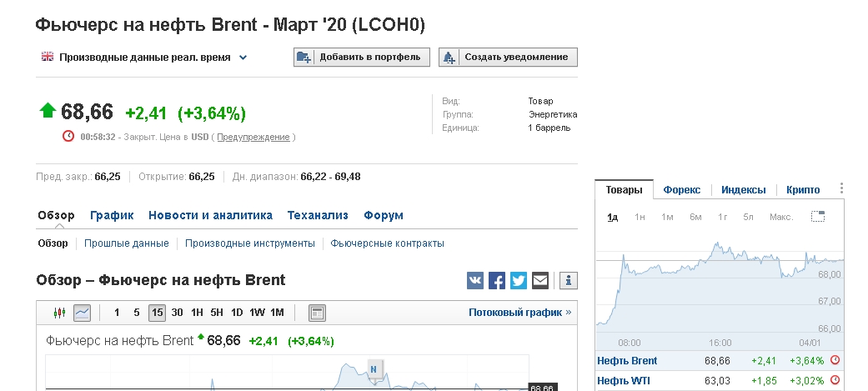Set chart interval to 15 minutes
Viewport: 868px width, 391px height.
click(158, 313)
